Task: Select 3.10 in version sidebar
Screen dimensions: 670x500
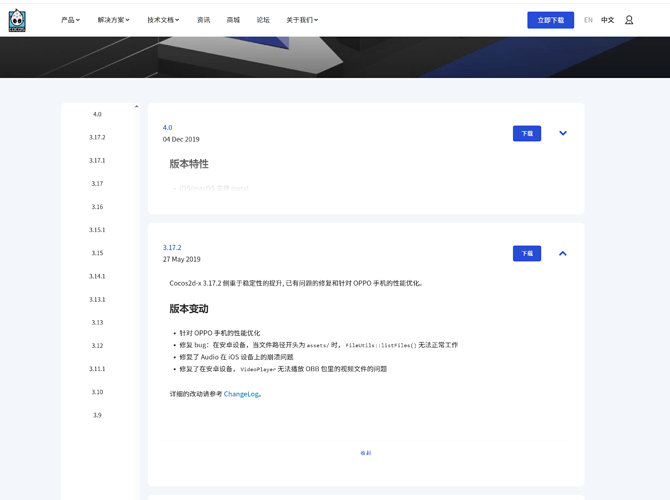Action: click(x=97, y=392)
